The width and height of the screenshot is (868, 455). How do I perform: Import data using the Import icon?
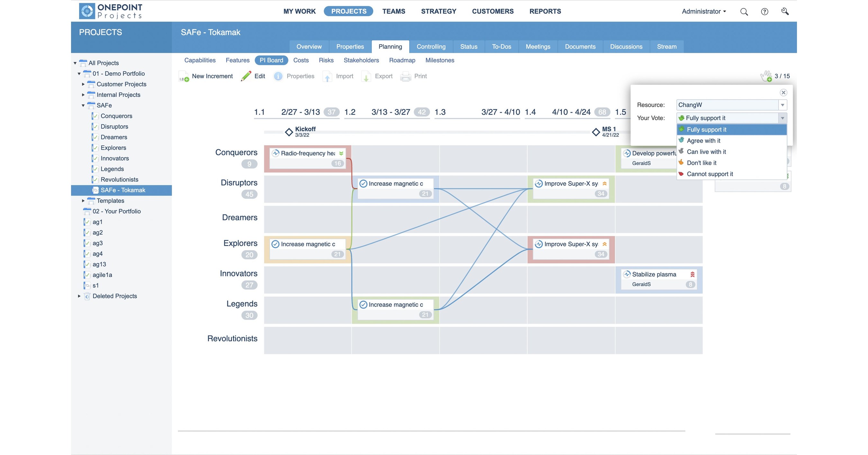[328, 77]
